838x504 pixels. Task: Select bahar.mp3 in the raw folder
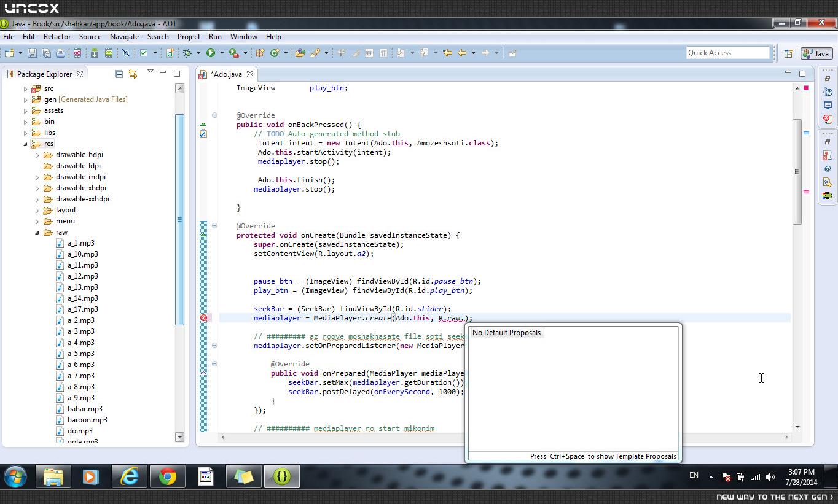[x=85, y=409]
